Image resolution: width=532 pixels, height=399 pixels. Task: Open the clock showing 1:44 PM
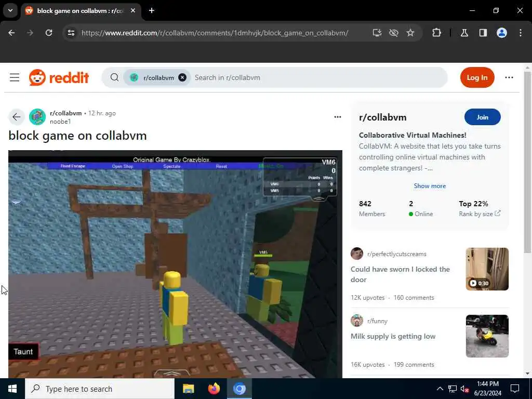coord(487,389)
